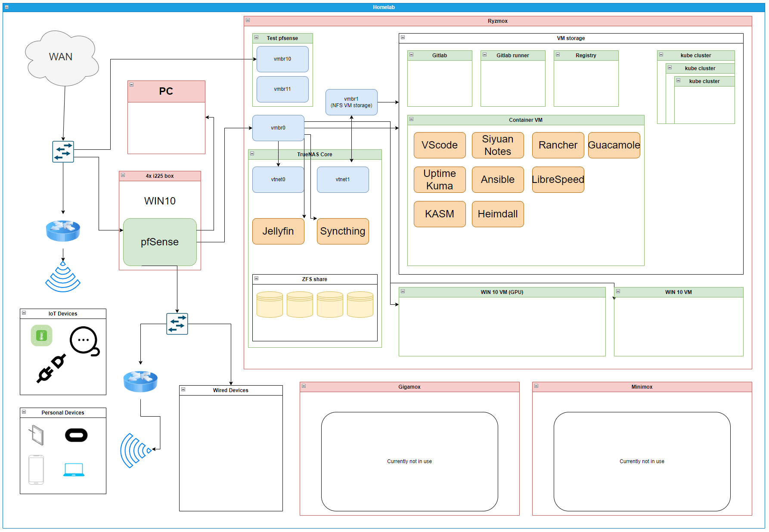Select the network switch icon below WAN cloud
This screenshot has height=532, width=769.
point(63,152)
